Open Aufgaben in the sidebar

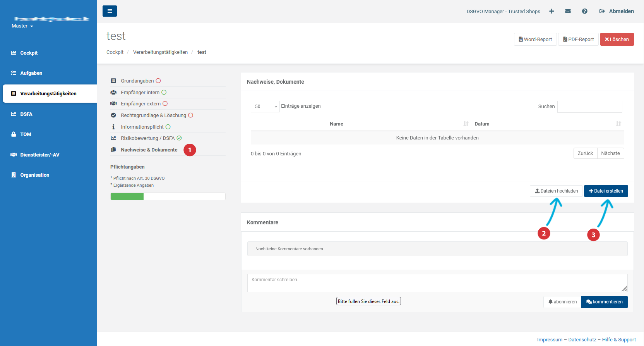tap(31, 73)
